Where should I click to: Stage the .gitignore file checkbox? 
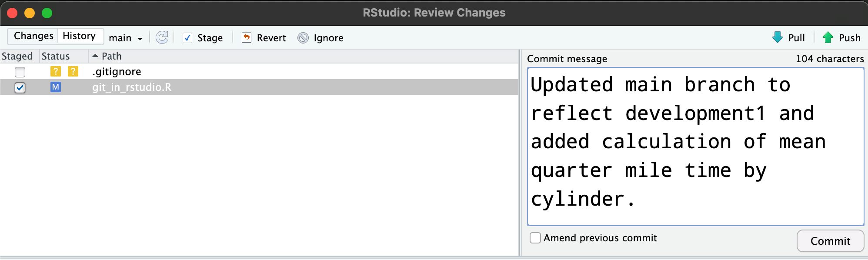click(20, 72)
